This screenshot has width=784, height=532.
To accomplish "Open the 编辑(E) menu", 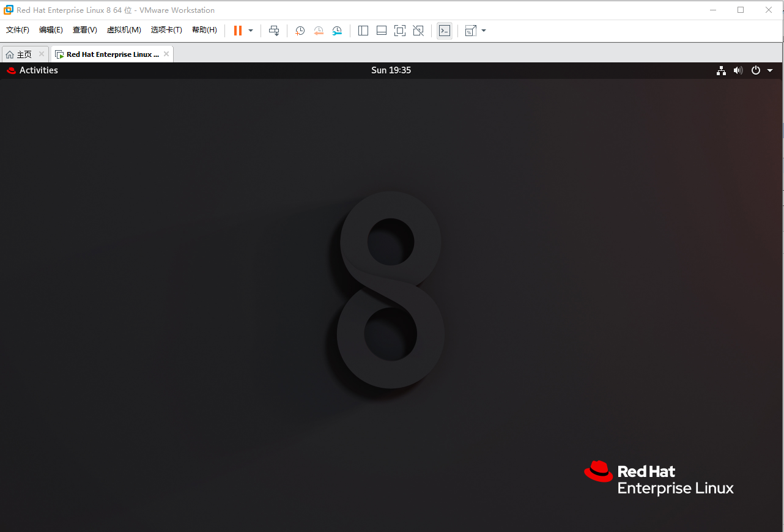I will point(51,30).
